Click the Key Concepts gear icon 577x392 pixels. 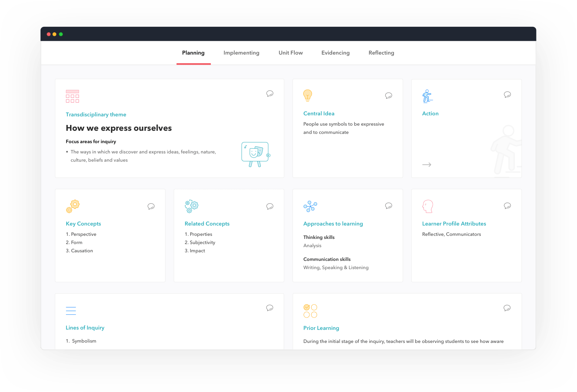point(73,206)
